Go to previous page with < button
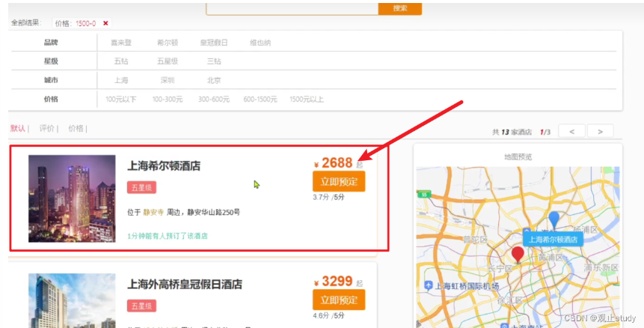Screen dimensions: 644x328 tap(571, 132)
